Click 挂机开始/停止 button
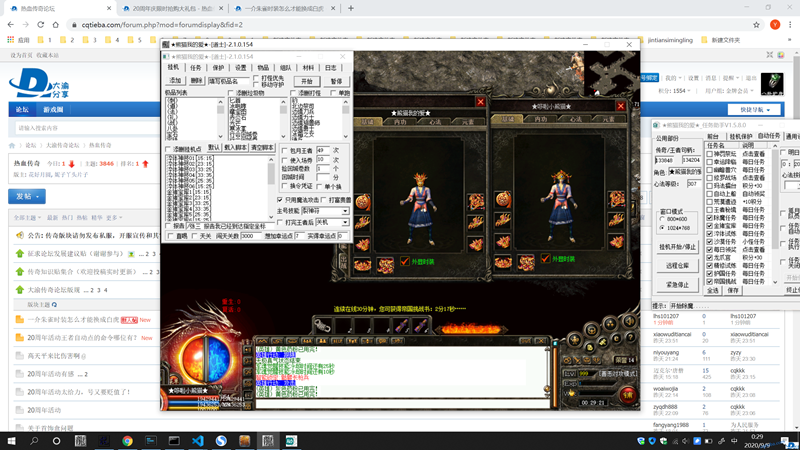The width and height of the screenshot is (800, 450). tap(677, 247)
